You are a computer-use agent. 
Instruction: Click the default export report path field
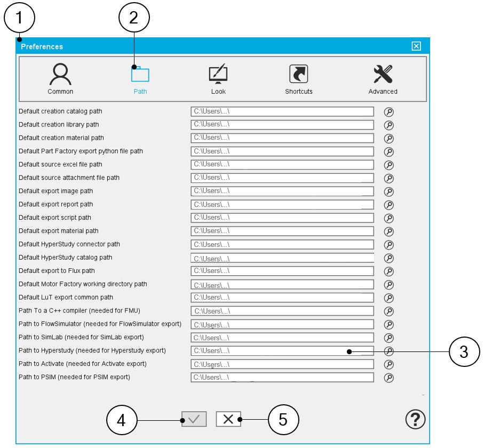(x=282, y=205)
